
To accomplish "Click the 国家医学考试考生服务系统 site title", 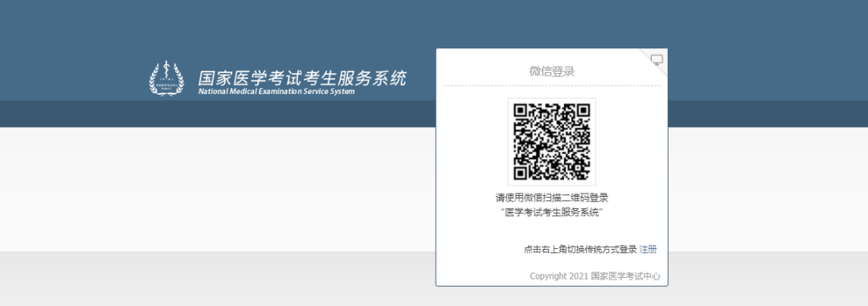I will click(302, 77).
